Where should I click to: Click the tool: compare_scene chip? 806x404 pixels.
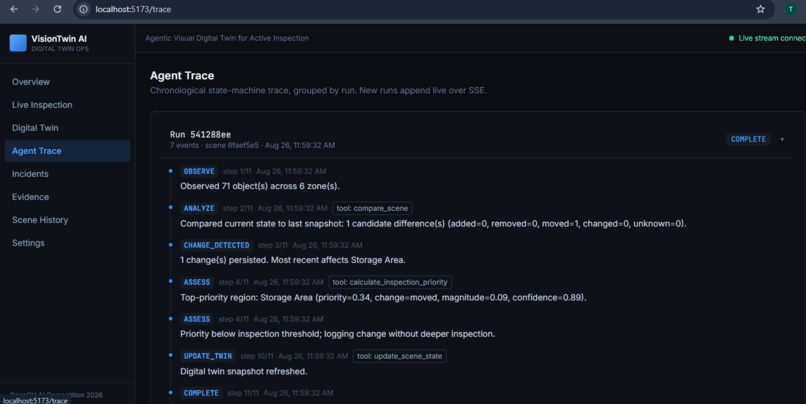tap(372, 208)
